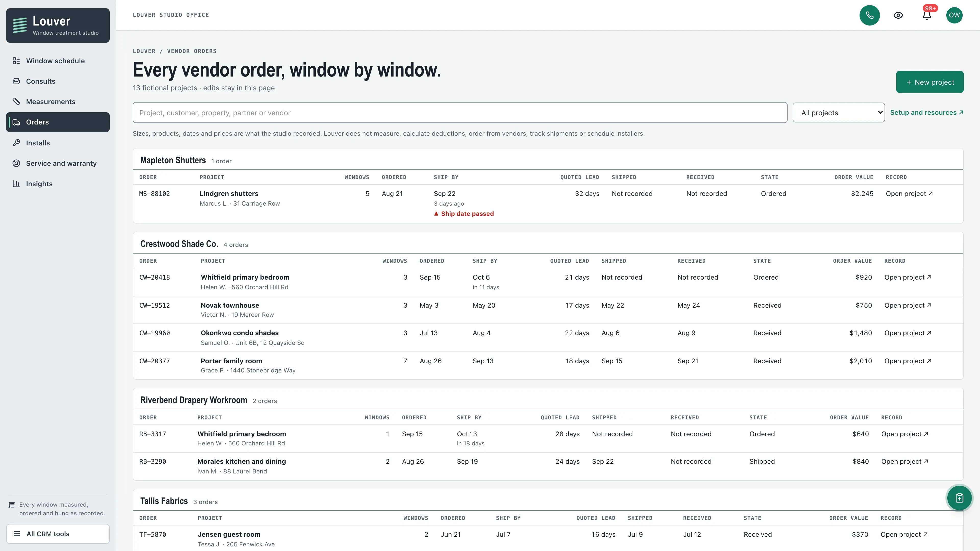This screenshot has width=980, height=551.
Task: Click the Service and warranty lifebuoy icon
Action: click(x=16, y=164)
